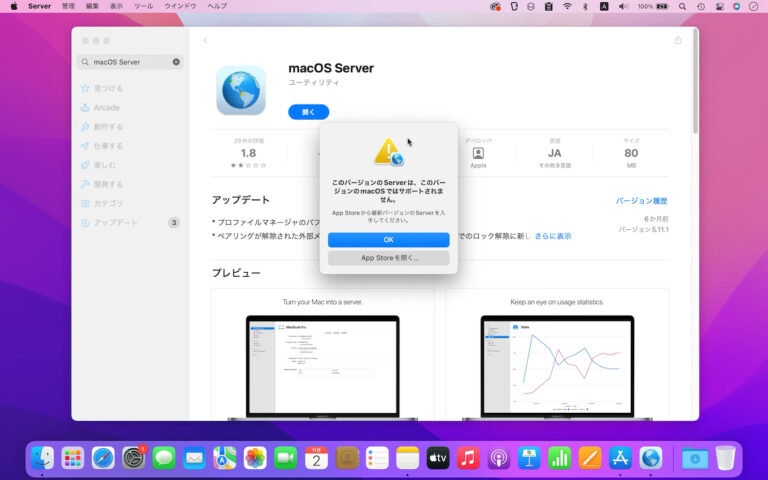Open the ツール menu
This screenshot has height=480, width=768.
(x=144, y=6)
